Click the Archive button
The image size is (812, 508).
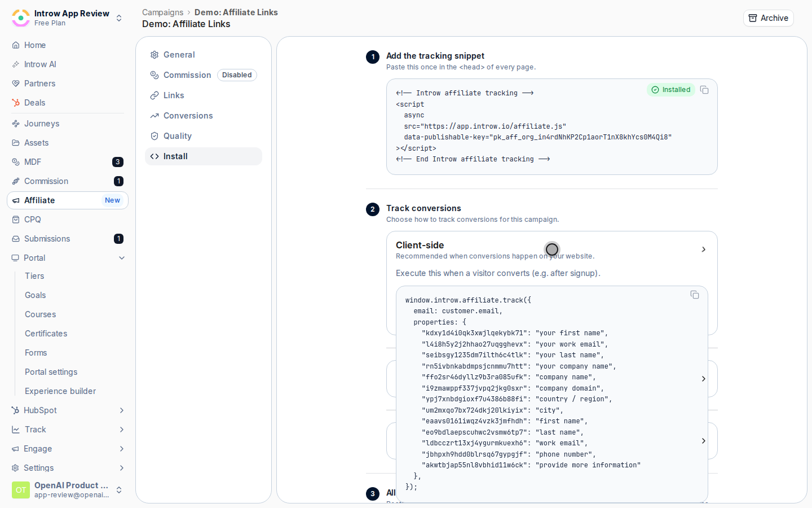coord(768,18)
